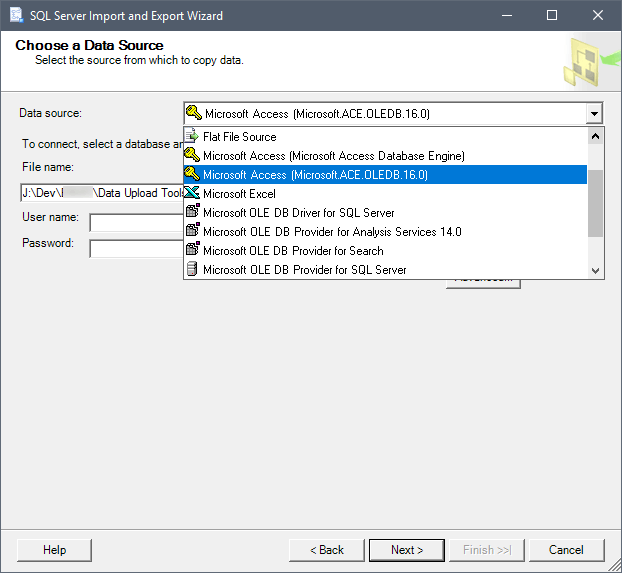Image resolution: width=622 pixels, height=573 pixels.
Task: Click the 'Data source:' label
Action: click(x=50, y=113)
